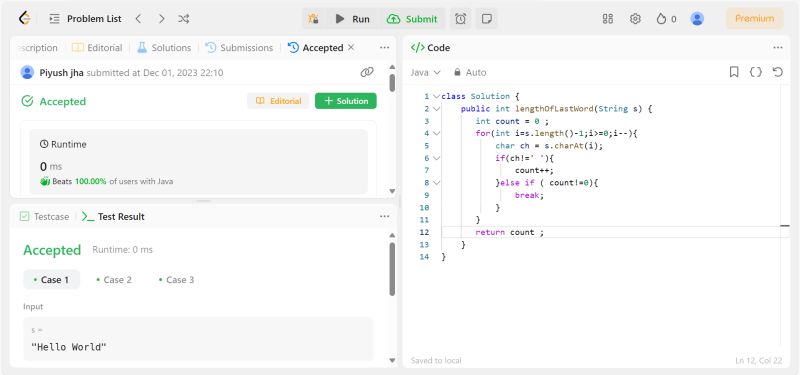Click the horizontal divider handle between panels
Screen dimensions: 800x375
[x=203, y=201]
